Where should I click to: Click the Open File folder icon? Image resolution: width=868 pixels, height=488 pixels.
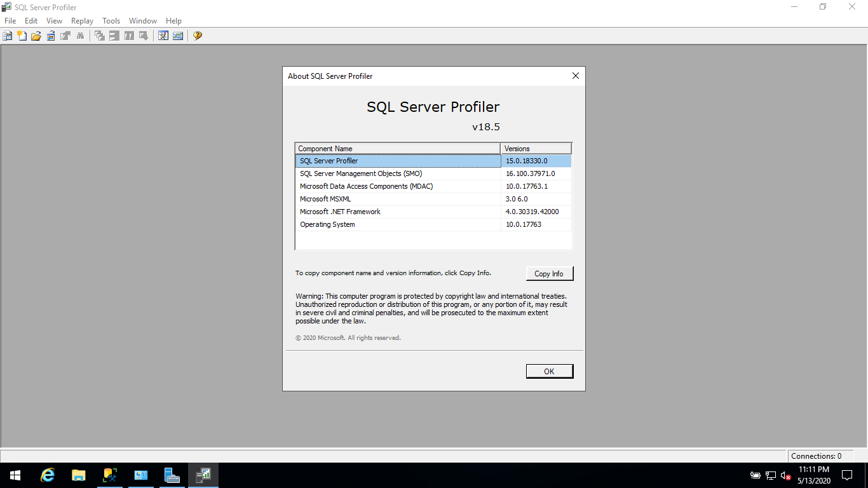click(36, 36)
